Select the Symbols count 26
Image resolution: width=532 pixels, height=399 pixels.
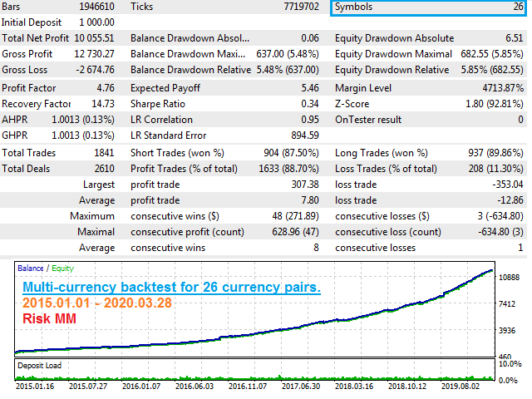(x=519, y=7)
